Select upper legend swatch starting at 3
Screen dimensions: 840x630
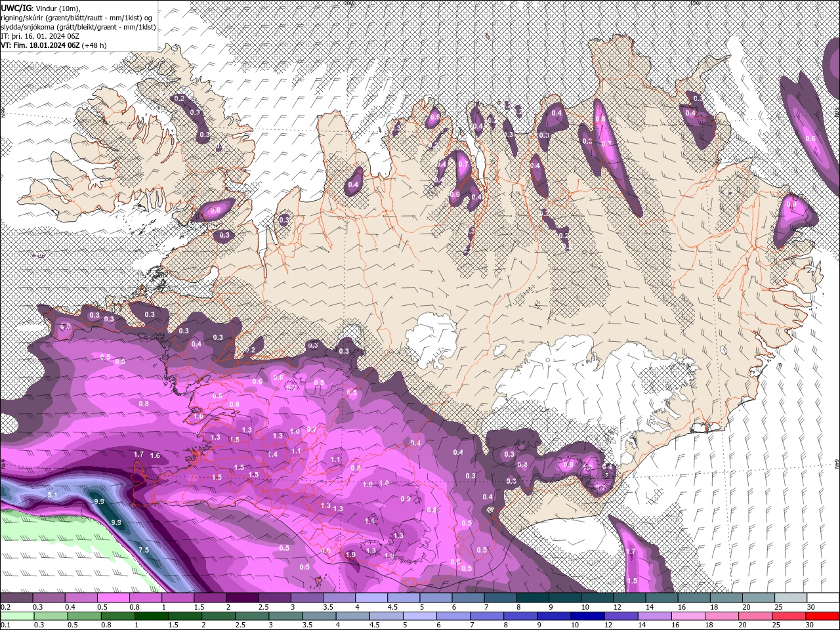[307, 598]
